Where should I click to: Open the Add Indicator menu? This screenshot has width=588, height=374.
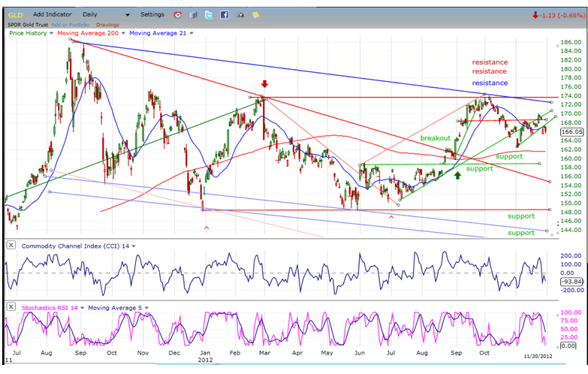[53, 14]
